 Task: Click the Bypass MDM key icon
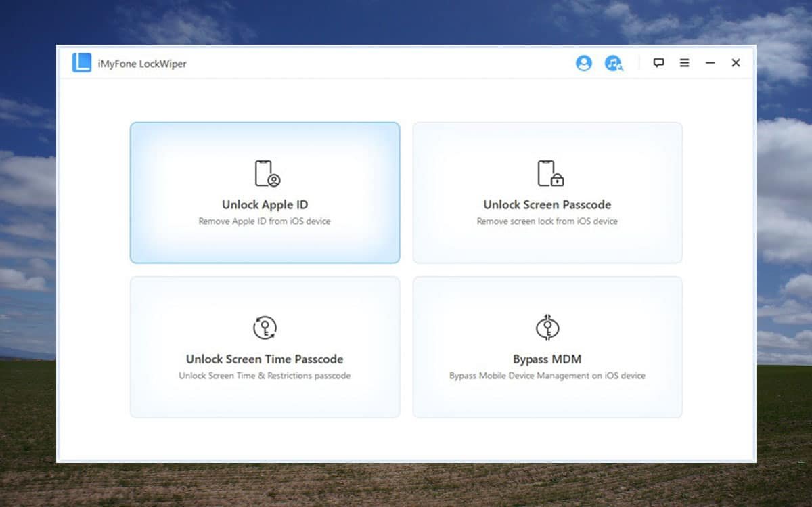[547, 328]
